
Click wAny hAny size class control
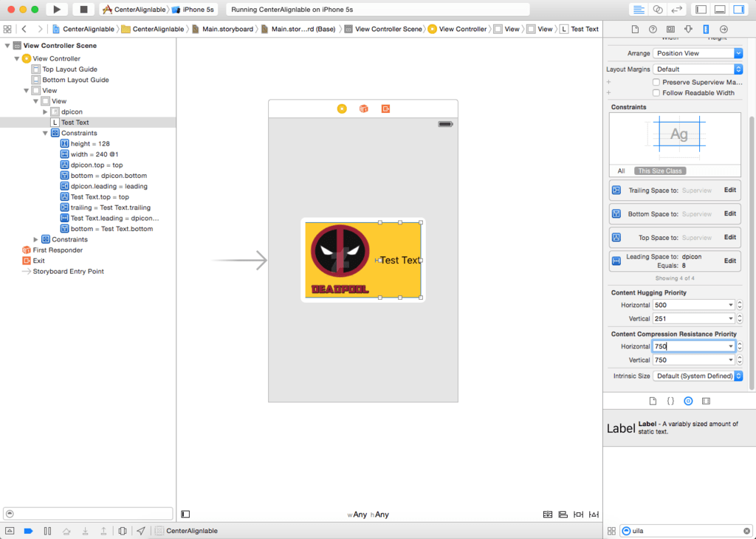coord(368,515)
